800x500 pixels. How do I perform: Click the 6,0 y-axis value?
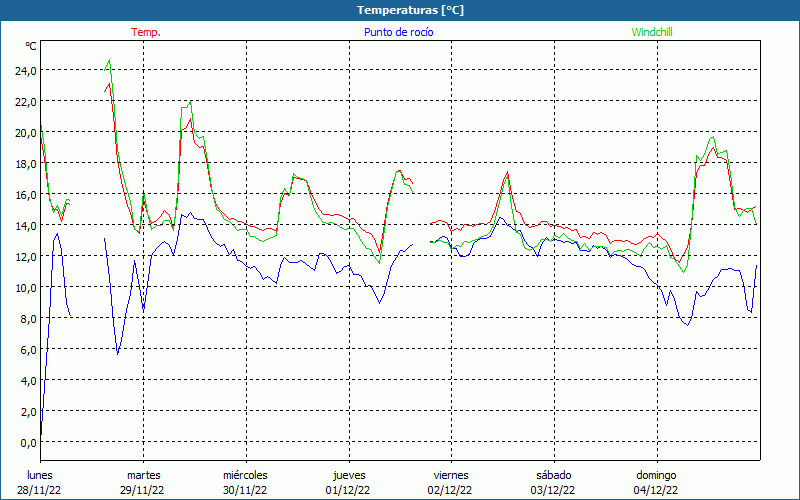coord(29,349)
